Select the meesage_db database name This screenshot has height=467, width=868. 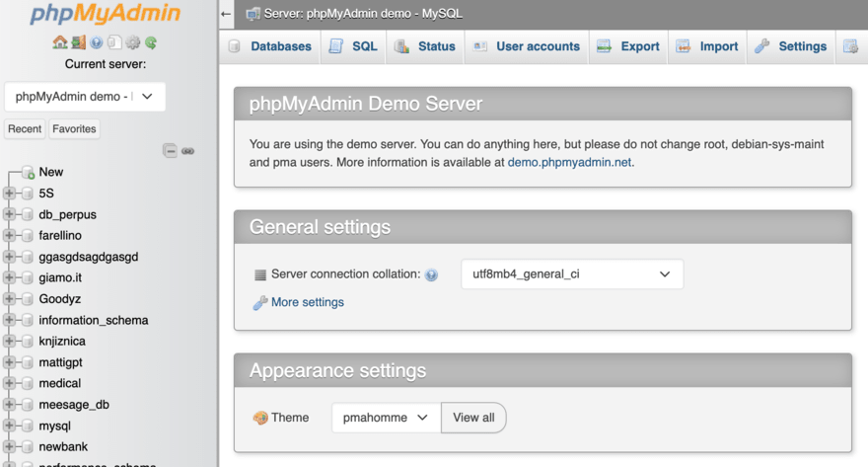point(74,405)
